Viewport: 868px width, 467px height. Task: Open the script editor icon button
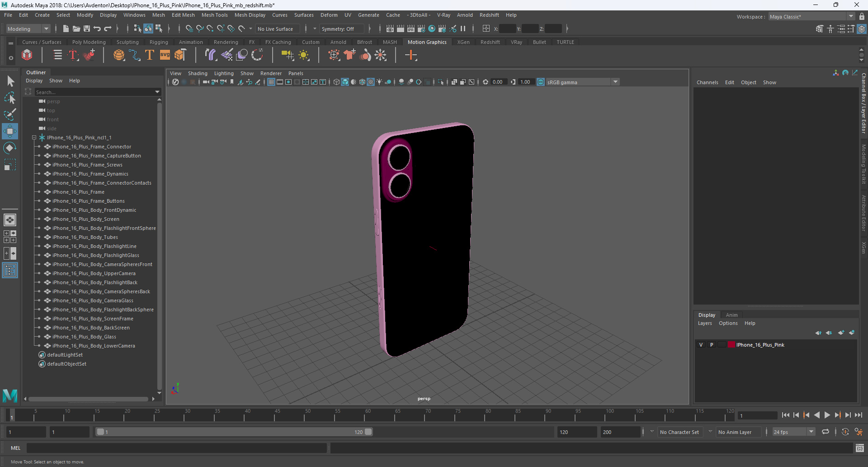[860, 448]
